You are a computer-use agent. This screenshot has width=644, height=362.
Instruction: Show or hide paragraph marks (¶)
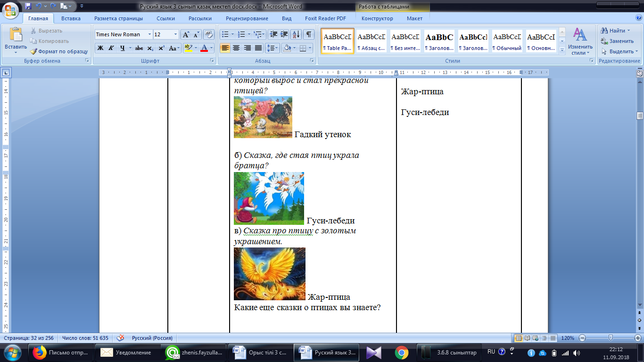pyautogui.click(x=309, y=34)
